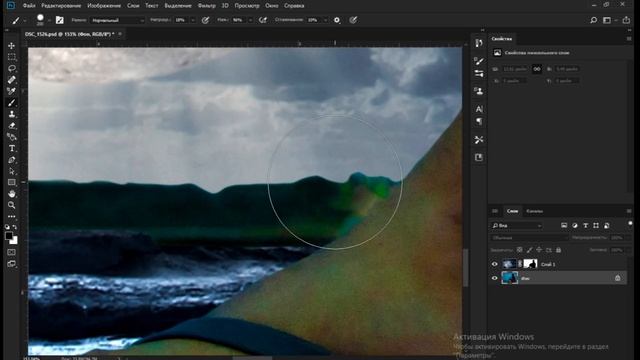Viewport: 640px width, 360px height.
Task: Select the Eyedropper tool
Action: click(11, 91)
